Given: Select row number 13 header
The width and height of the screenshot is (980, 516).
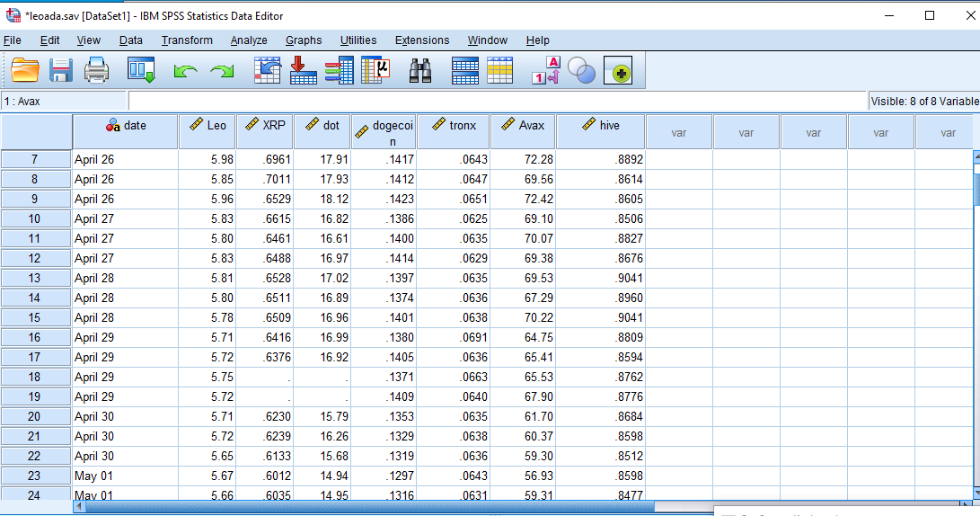Looking at the screenshot, I should pos(36,279).
